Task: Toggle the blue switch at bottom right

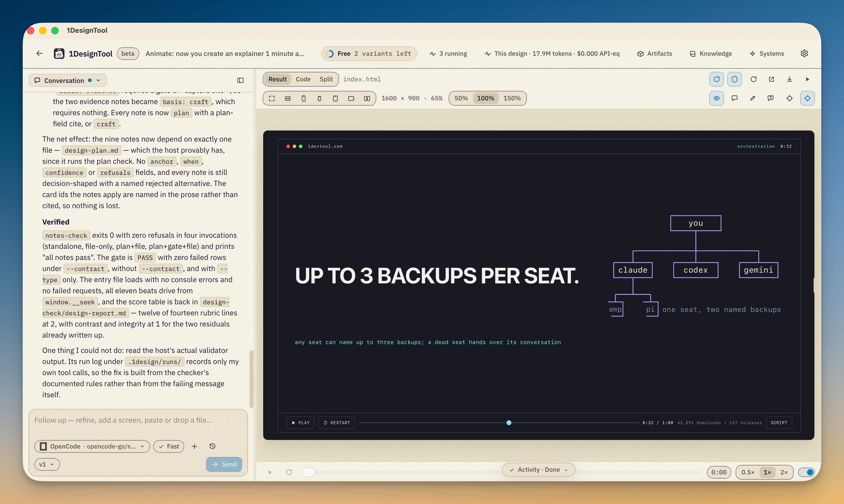Action: [806, 472]
